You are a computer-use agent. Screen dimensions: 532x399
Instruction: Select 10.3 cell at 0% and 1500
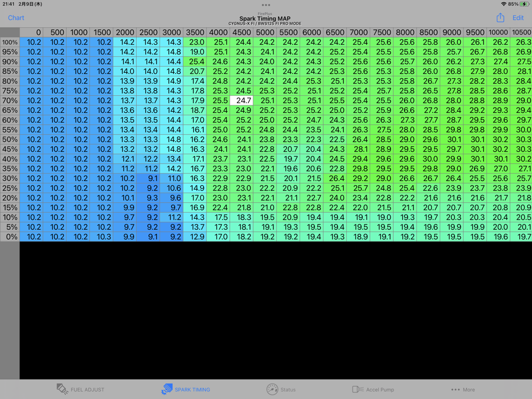point(102,237)
